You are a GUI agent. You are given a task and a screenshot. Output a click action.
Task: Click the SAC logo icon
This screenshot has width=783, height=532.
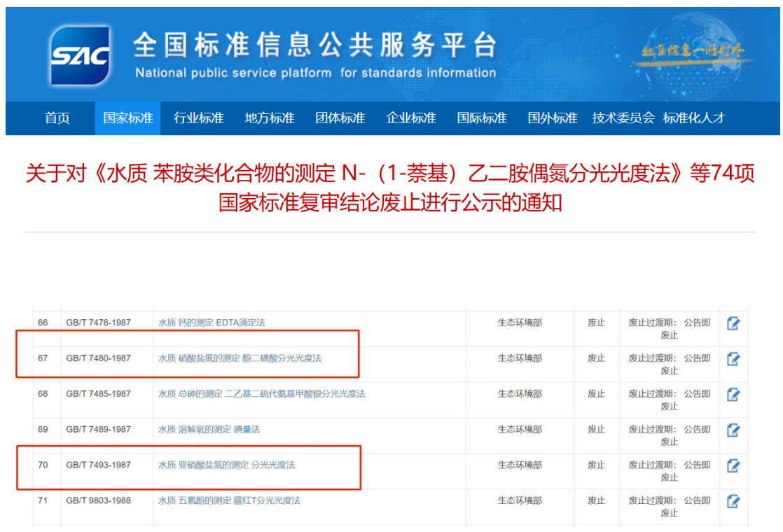point(81,55)
